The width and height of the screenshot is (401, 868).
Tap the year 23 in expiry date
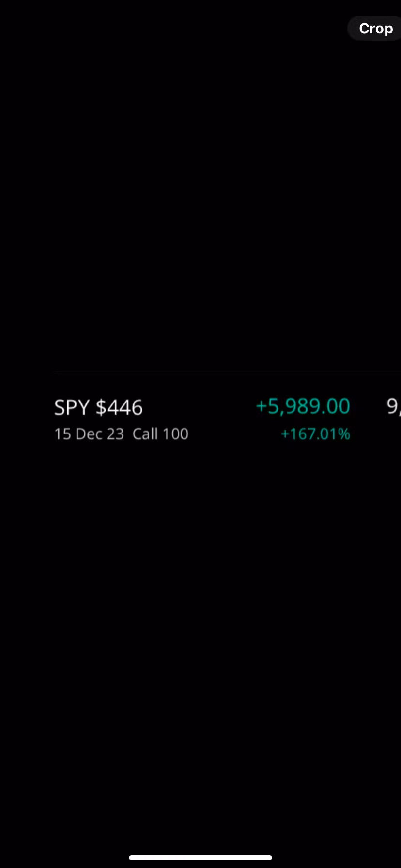click(x=115, y=434)
